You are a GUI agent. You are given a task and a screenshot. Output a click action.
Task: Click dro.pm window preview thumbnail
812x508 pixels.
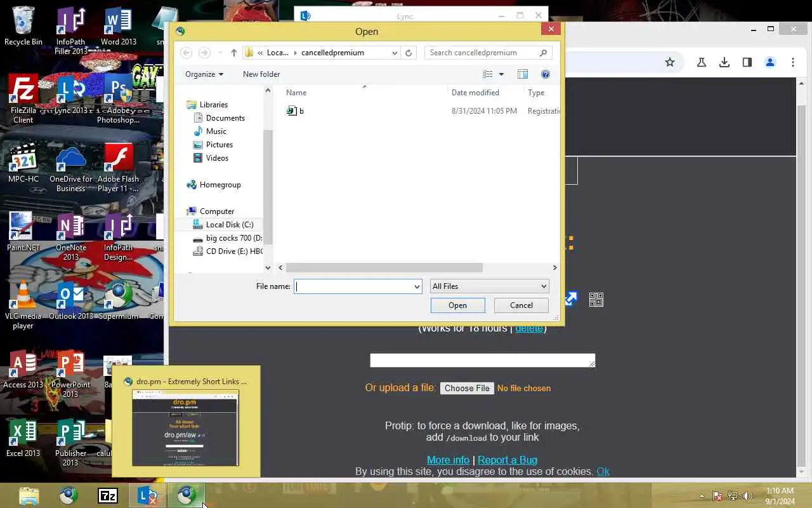coord(185,427)
